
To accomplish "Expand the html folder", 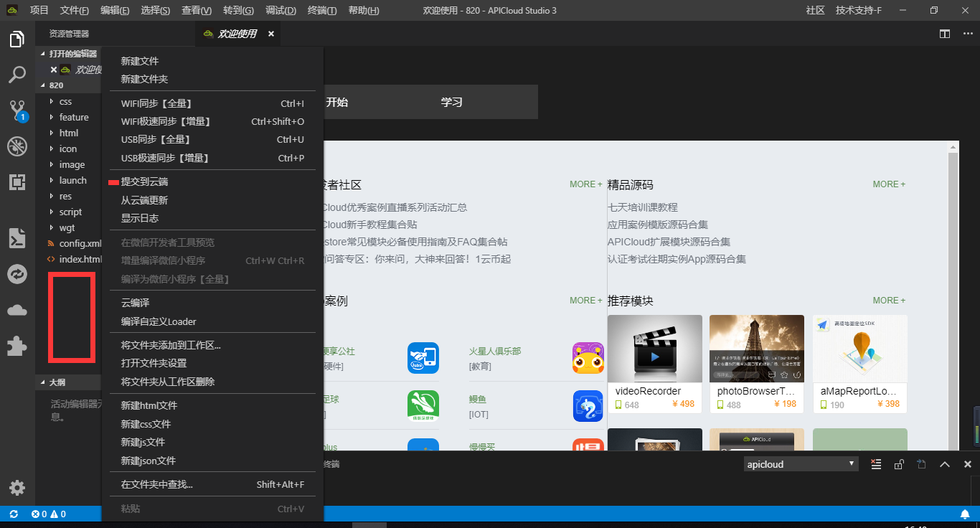I will [69, 133].
